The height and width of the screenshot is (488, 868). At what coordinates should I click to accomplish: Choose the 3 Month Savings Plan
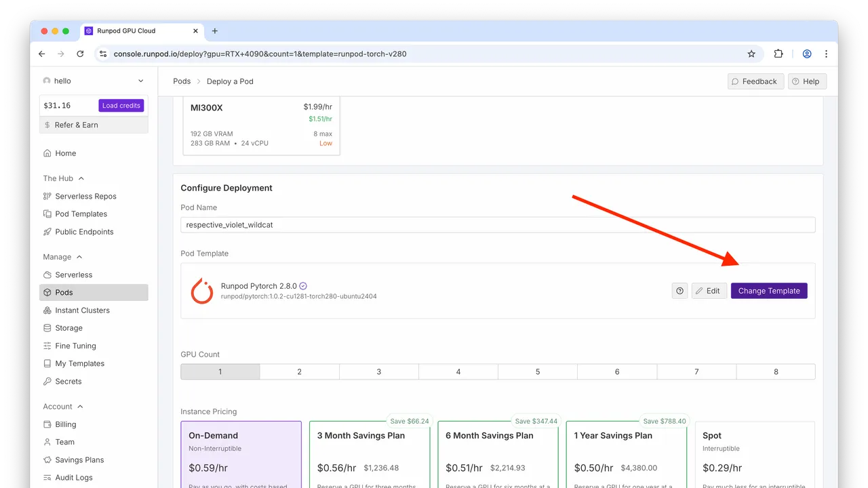[370, 454]
